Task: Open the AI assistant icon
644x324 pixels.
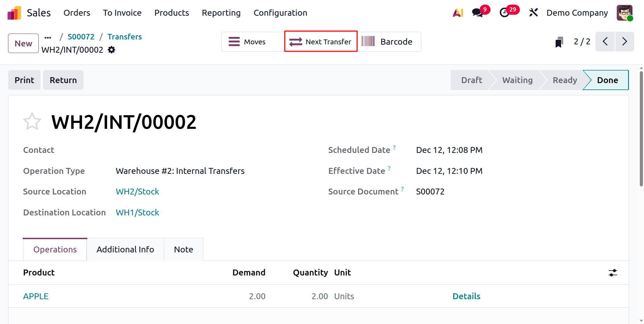Action: coord(458,13)
